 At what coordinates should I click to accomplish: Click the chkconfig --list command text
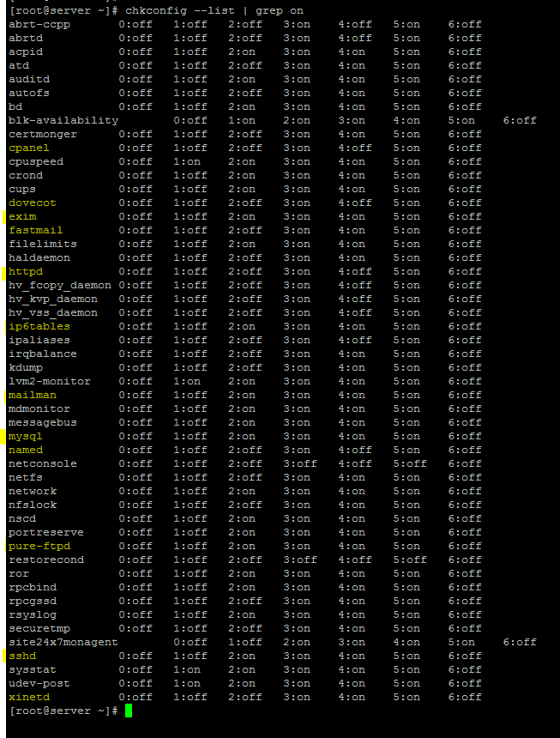pyautogui.click(x=199, y=10)
